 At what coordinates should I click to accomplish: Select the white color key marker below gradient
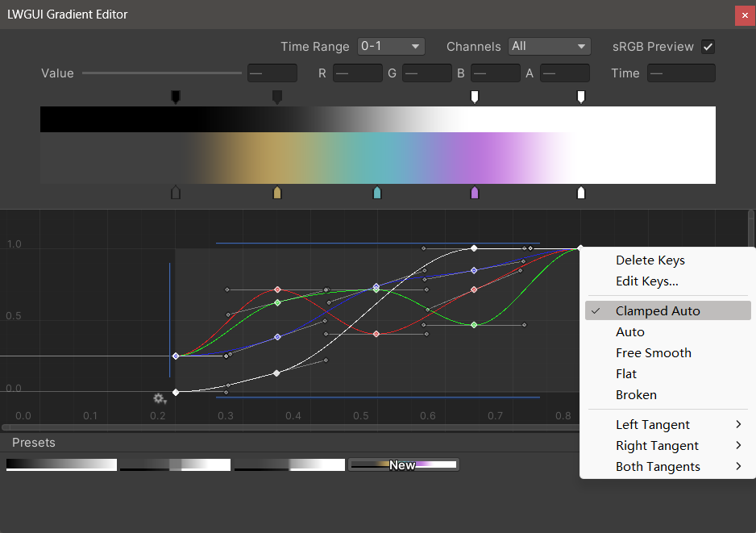coord(581,193)
